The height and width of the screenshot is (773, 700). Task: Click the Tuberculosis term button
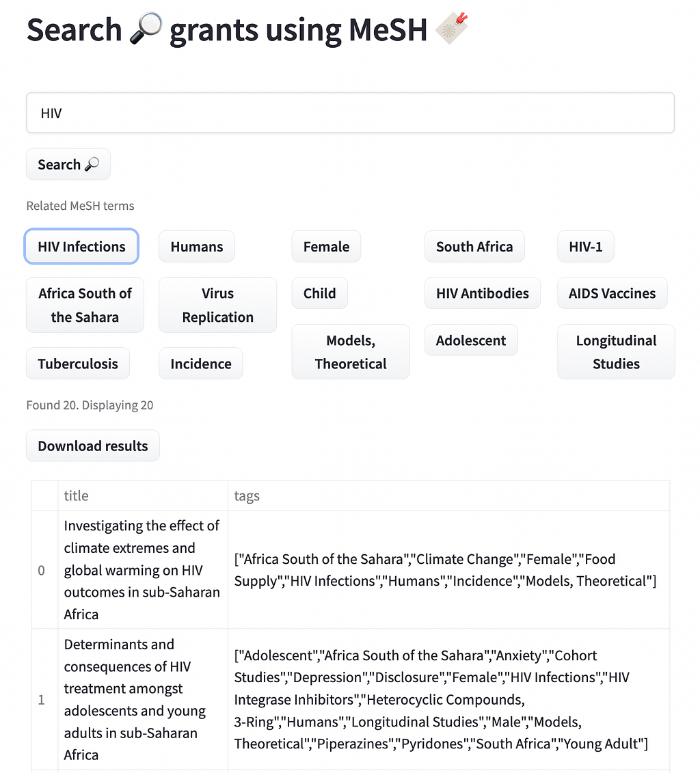(x=78, y=364)
